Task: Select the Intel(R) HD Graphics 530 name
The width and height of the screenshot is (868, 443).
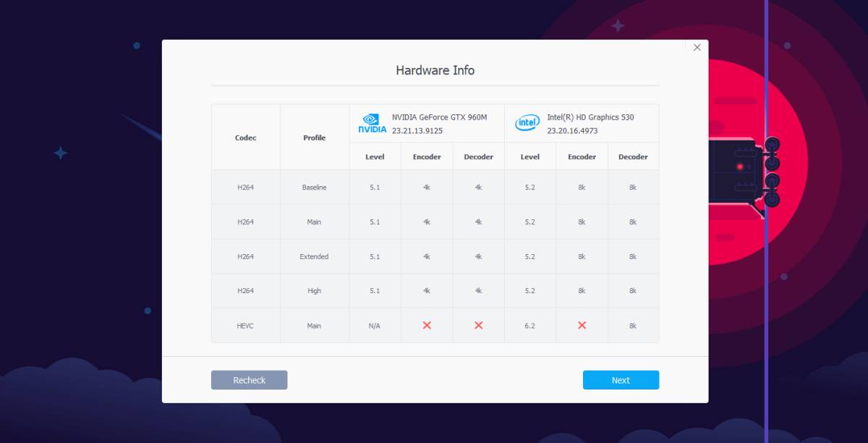Action: click(590, 117)
